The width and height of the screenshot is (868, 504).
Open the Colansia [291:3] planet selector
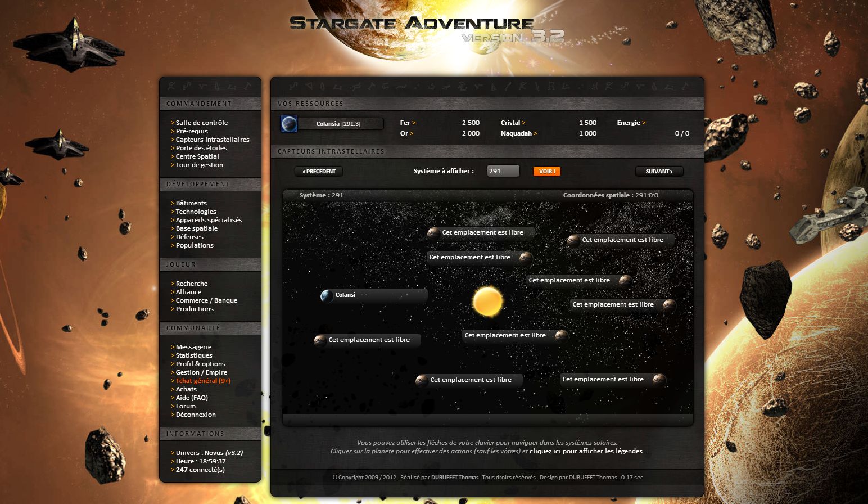coord(339,124)
